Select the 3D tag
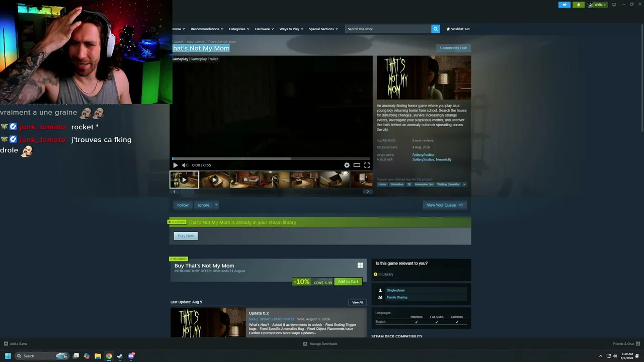Image resolution: width=644 pixels, height=362 pixels. 409,185
